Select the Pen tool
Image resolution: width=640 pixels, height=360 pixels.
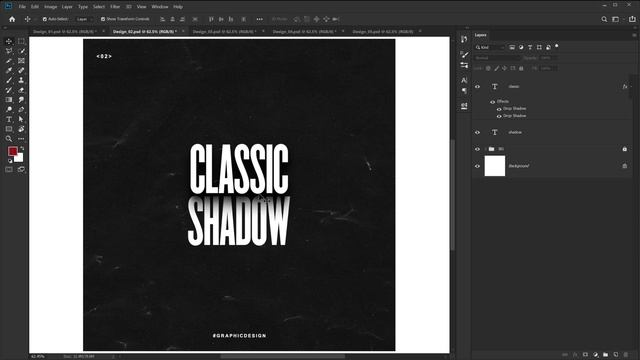(21, 109)
